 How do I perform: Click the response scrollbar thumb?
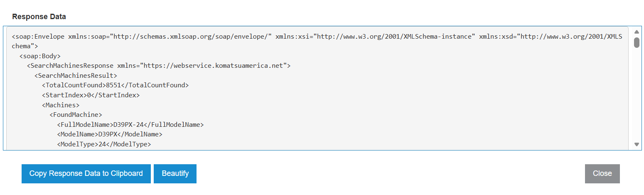tap(637, 42)
